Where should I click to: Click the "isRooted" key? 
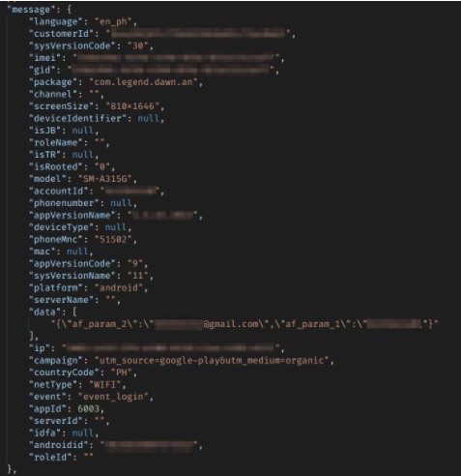56,166
